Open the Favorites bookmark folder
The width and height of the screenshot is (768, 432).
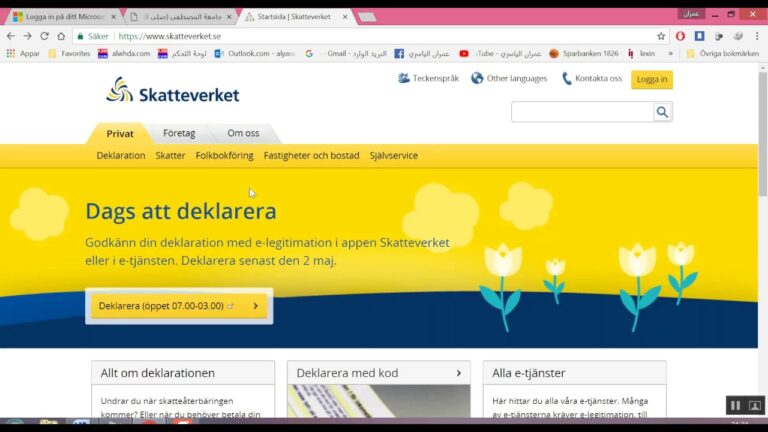tap(69, 53)
